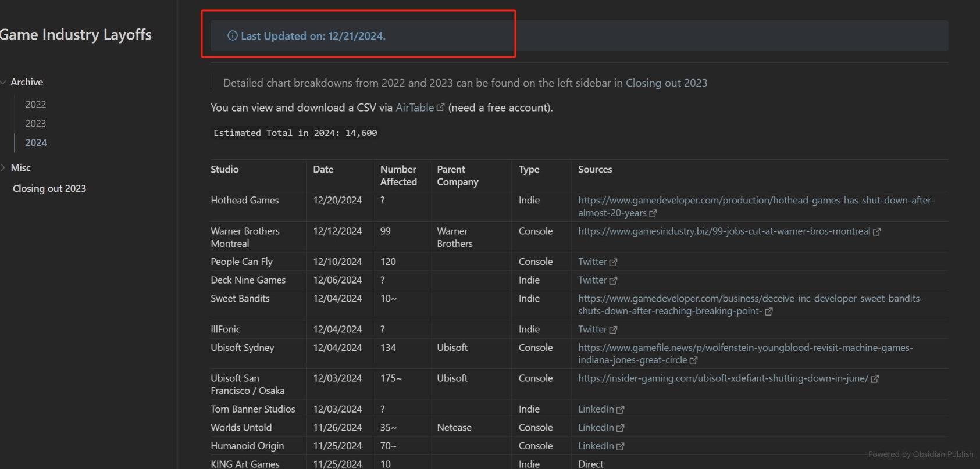Click external link icon next to AirTable
This screenshot has height=469, width=980.
click(440, 108)
